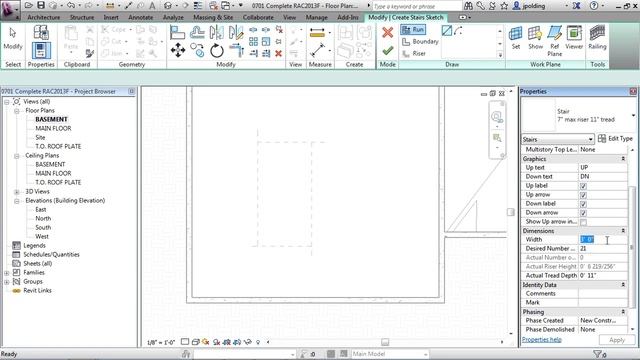Select the Align tool in Modify panel
640x360 pixels.
(x=177, y=33)
